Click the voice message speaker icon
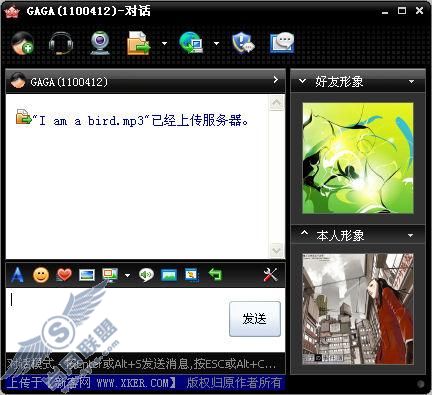432x395 pixels. point(146,275)
